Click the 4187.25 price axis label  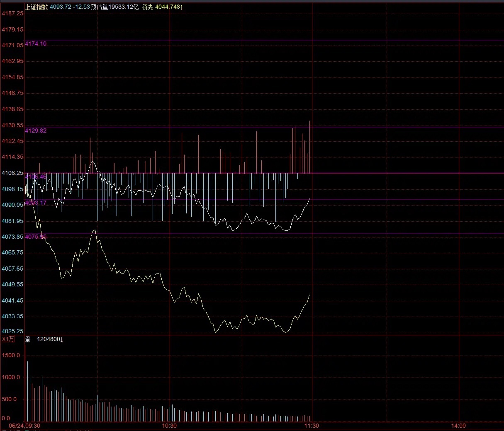[x=12, y=13]
